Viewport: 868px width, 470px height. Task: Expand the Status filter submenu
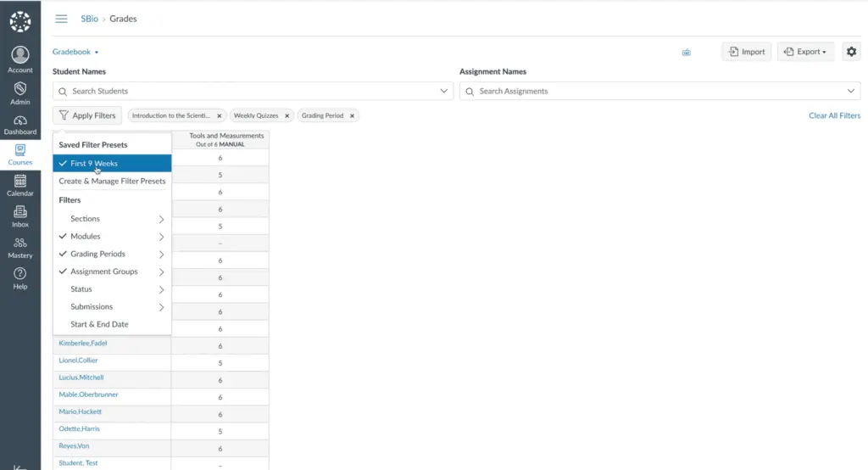(x=112, y=289)
